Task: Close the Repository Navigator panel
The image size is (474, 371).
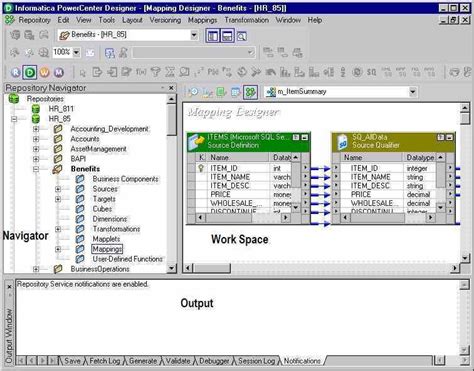Action: (x=171, y=88)
